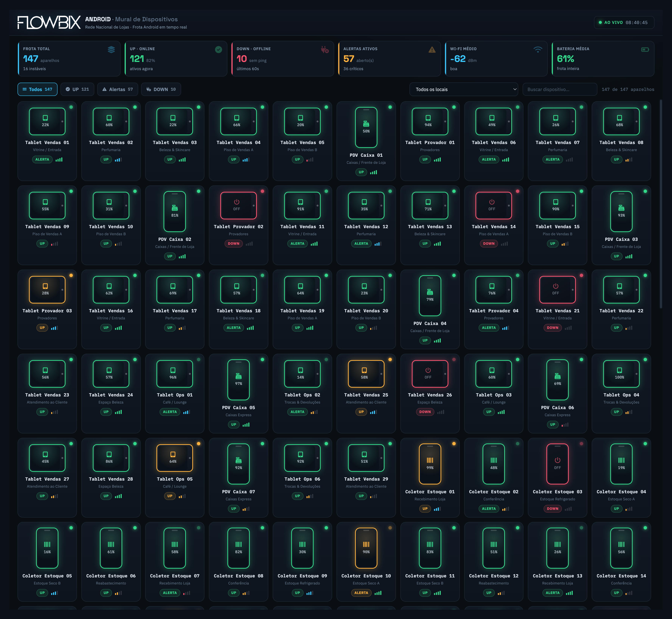672x619 pixels.
Task: Click the Frota Total 147 aparelhos card
Action: click(x=69, y=59)
